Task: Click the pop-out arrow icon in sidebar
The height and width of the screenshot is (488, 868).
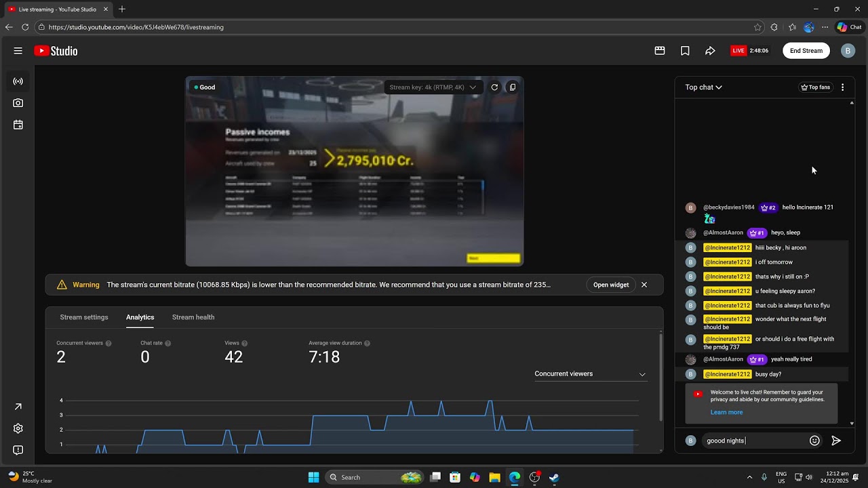Action: click(18, 407)
